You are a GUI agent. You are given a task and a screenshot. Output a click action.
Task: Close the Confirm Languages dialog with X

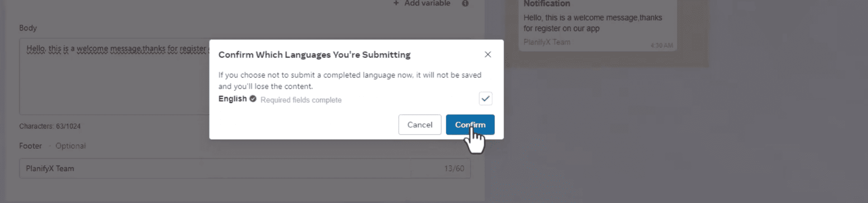488,54
